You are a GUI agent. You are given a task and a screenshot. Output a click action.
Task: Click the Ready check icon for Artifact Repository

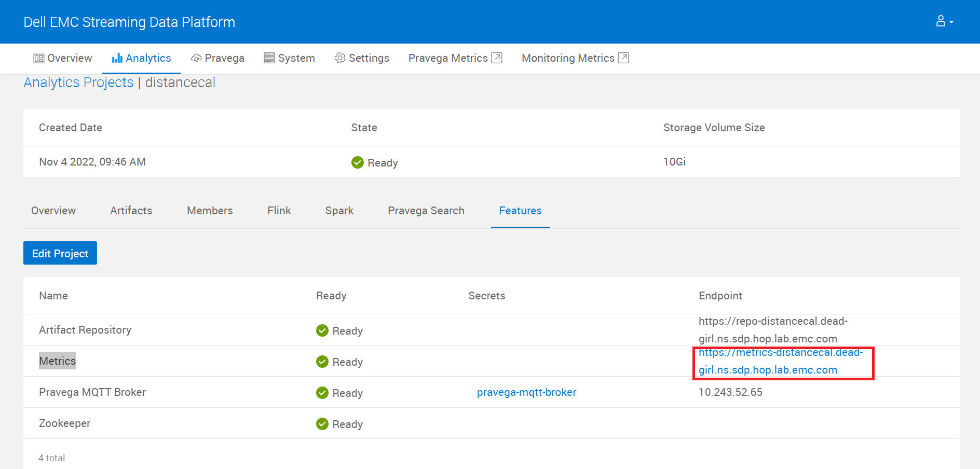322,330
